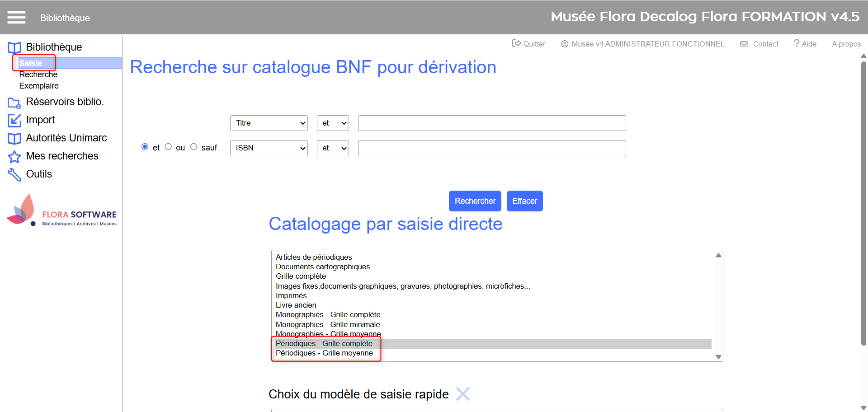The image size is (868, 412).
Task: Open the hamburger menu icon
Action: pyautogui.click(x=16, y=18)
